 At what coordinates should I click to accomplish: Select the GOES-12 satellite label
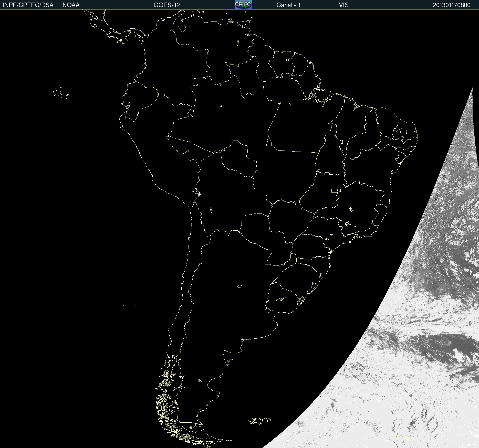click(167, 5)
